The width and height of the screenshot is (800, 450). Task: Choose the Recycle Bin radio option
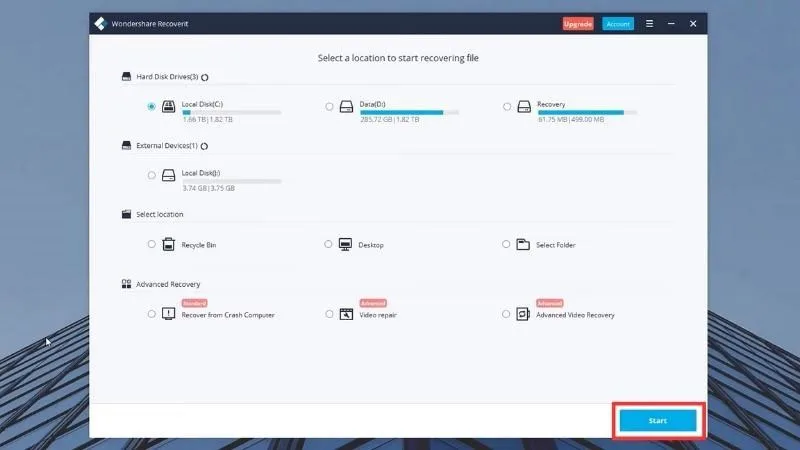click(152, 244)
